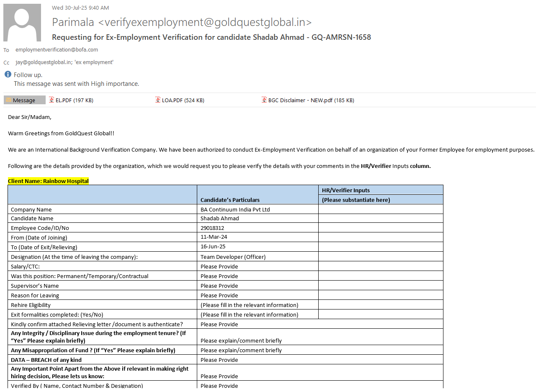Open BGC Disclaimer - NEW.pdf attachment
Screen dimensions: 536x392
point(311,101)
